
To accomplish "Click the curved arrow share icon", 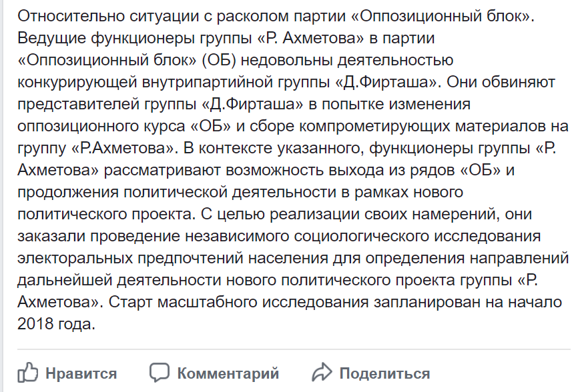I will (x=322, y=372).
